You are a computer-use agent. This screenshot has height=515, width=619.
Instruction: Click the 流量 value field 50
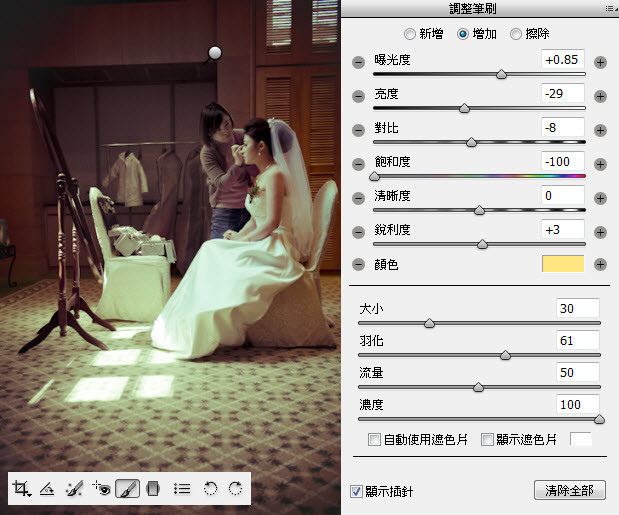(578, 372)
